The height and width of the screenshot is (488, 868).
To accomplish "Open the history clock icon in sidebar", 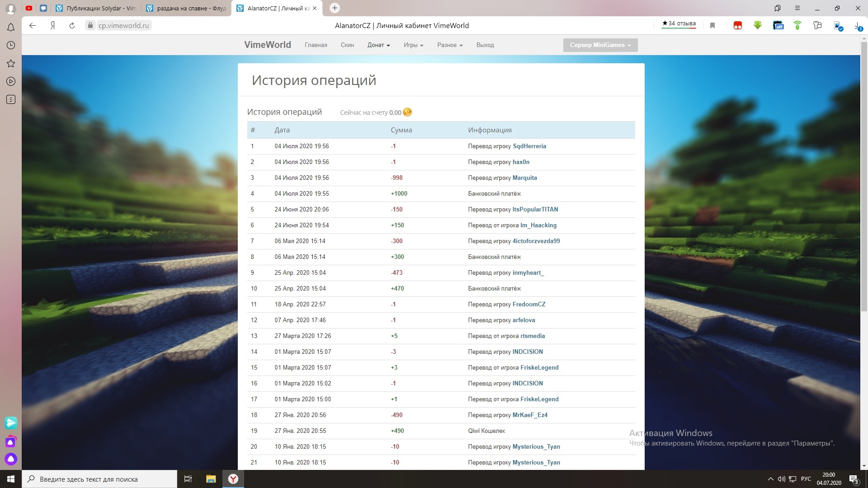I will (x=11, y=45).
